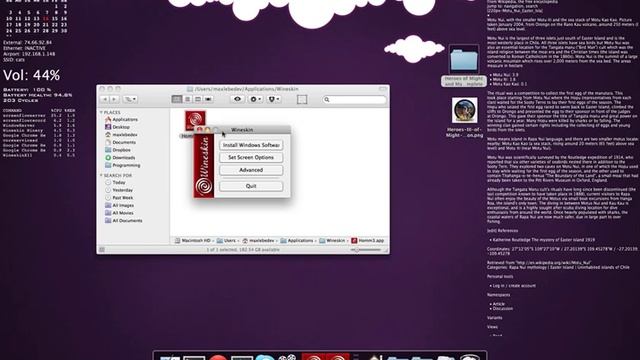
Task: Click Install Windows Software in Wineskin
Action: pos(251,145)
